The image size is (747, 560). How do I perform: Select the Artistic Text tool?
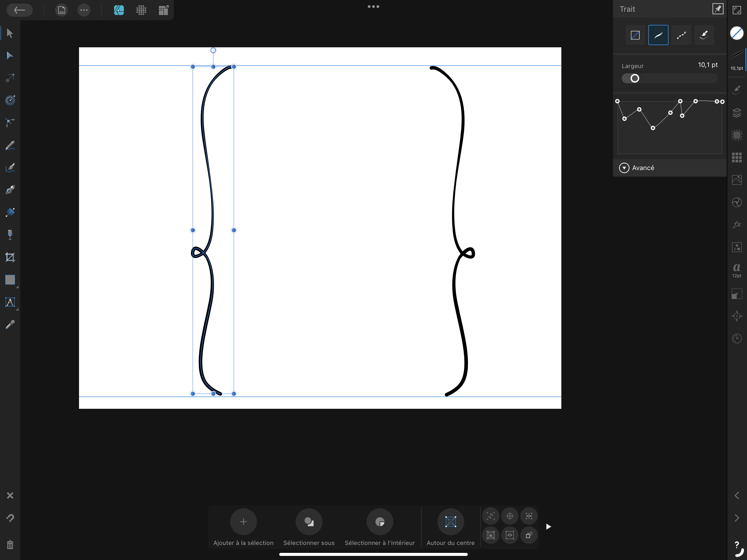[10, 302]
